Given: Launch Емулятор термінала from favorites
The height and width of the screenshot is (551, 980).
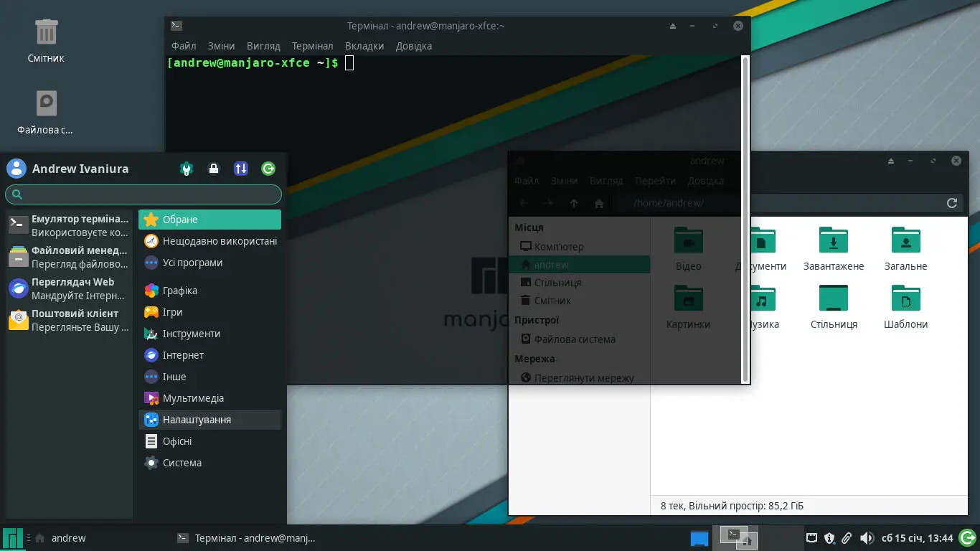Looking at the screenshot, I should pyautogui.click(x=69, y=225).
